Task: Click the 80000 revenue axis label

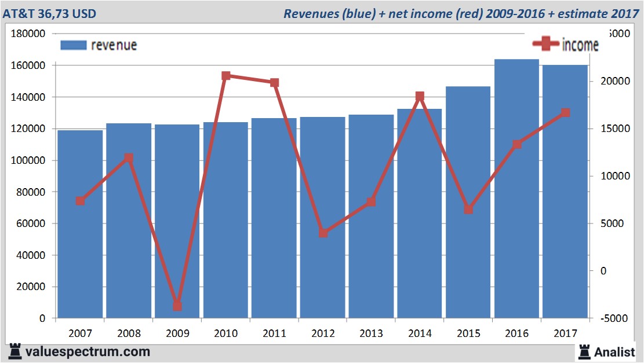Action: [x=31, y=192]
